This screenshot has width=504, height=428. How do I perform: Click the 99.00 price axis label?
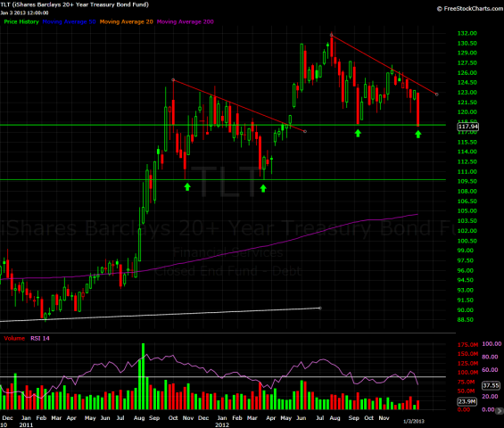pyautogui.click(x=466, y=251)
